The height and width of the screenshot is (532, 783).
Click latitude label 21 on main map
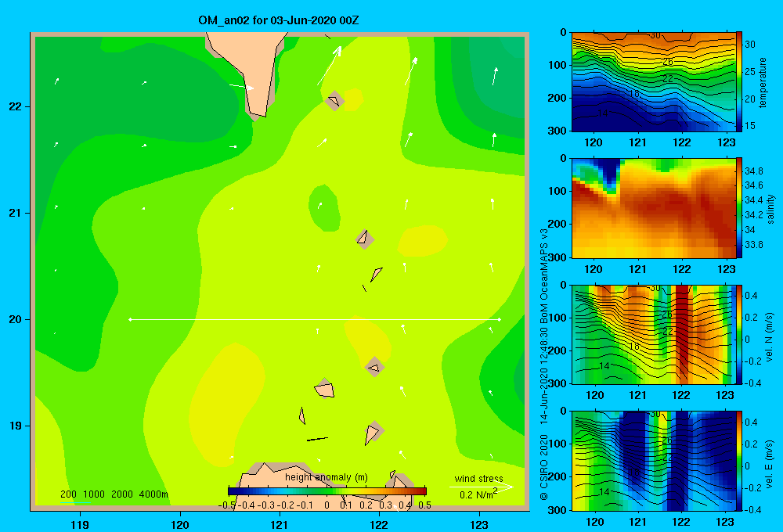15,213
